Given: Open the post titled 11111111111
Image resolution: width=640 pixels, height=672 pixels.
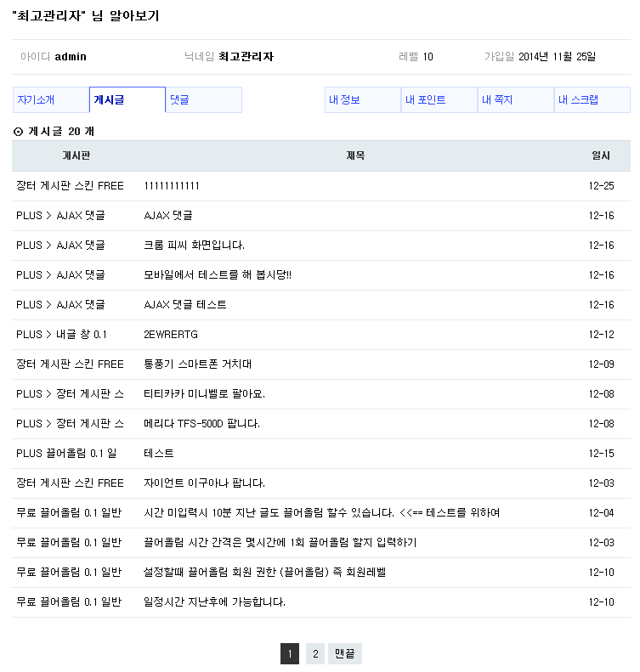Looking at the screenshot, I should (172, 186).
